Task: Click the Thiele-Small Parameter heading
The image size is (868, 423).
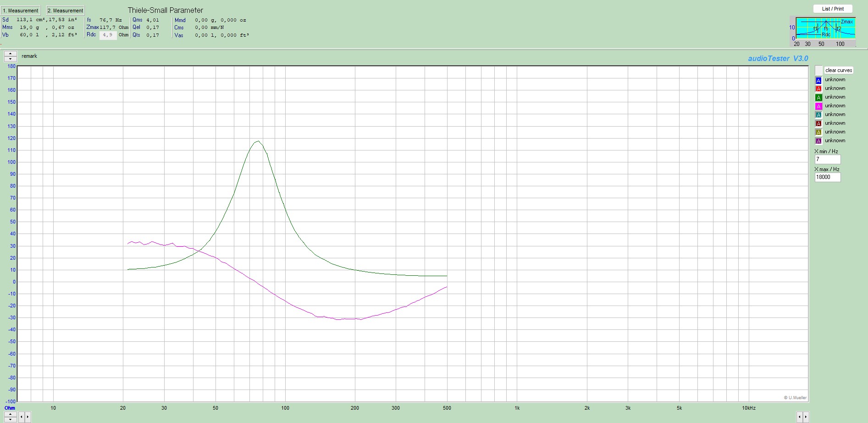Action: (166, 10)
